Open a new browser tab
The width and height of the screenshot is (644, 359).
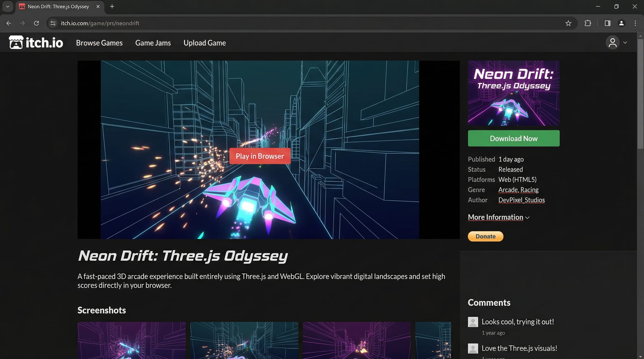pos(112,6)
